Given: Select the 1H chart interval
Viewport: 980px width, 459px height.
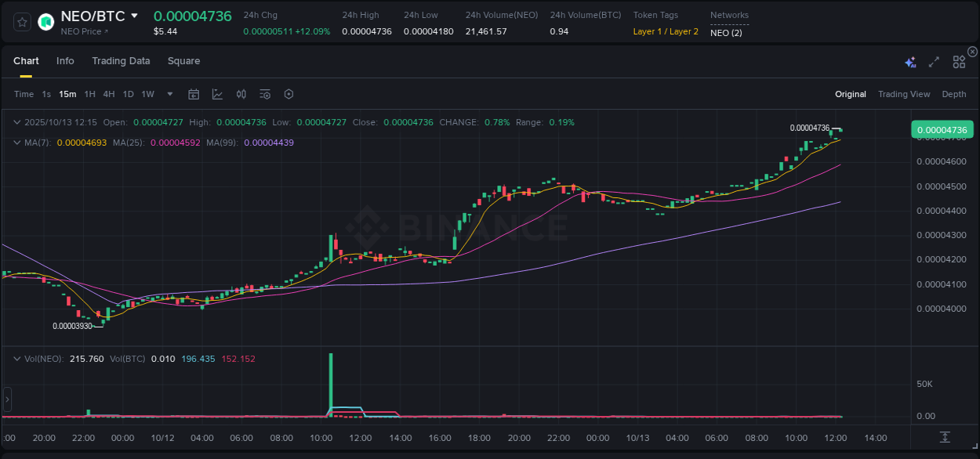Looking at the screenshot, I should pyautogui.click(x=90, y=94).
